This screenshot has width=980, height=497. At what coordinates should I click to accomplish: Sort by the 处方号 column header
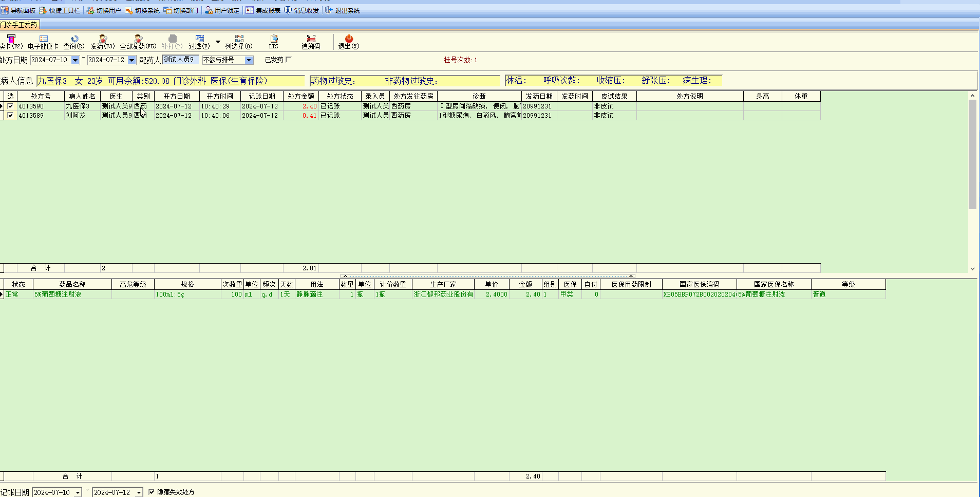pos(41,96)
